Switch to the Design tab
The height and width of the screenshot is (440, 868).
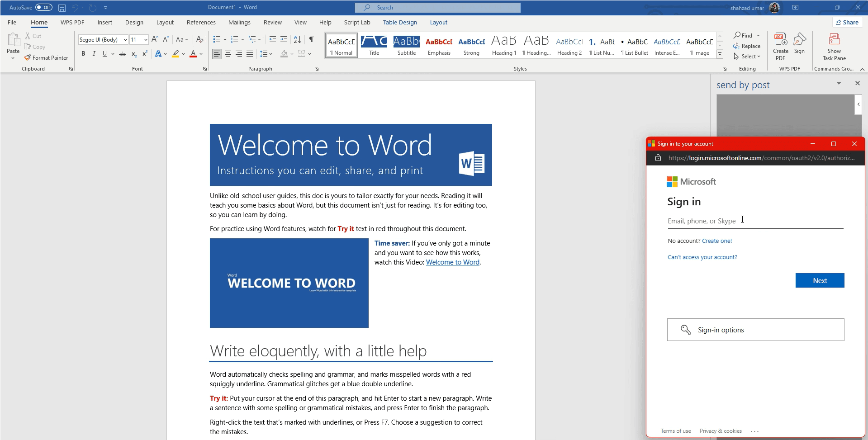pyautogui.click(x=134, y=22)
